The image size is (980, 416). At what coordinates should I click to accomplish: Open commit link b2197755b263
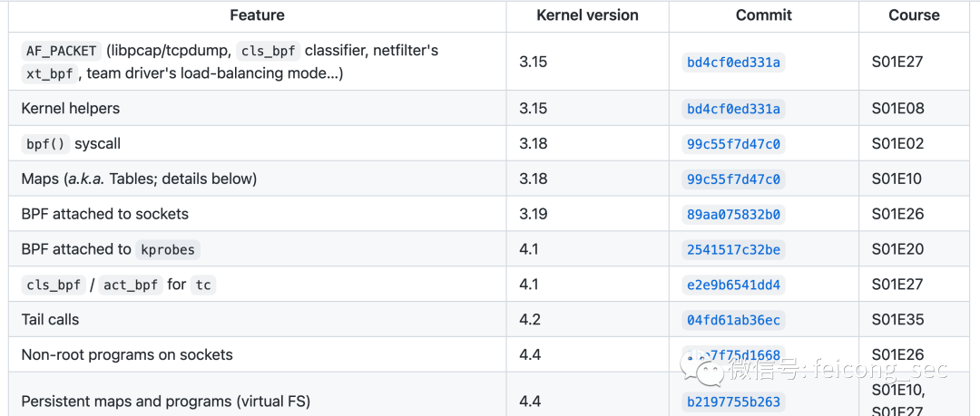click(x=733, y=401)
